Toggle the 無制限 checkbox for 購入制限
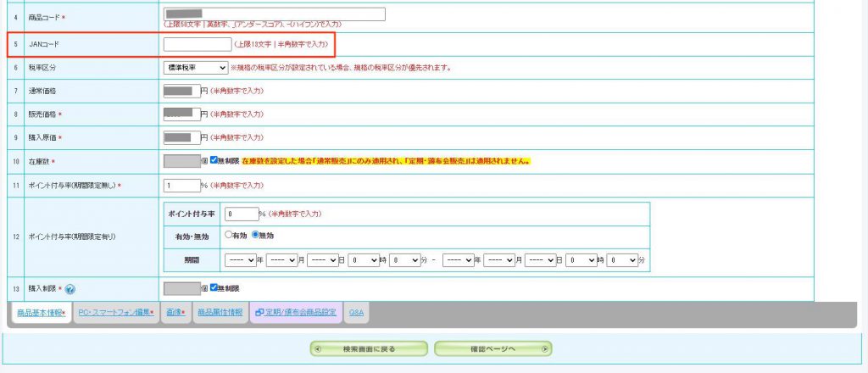 pyautogui.click(x=214, y=287)
